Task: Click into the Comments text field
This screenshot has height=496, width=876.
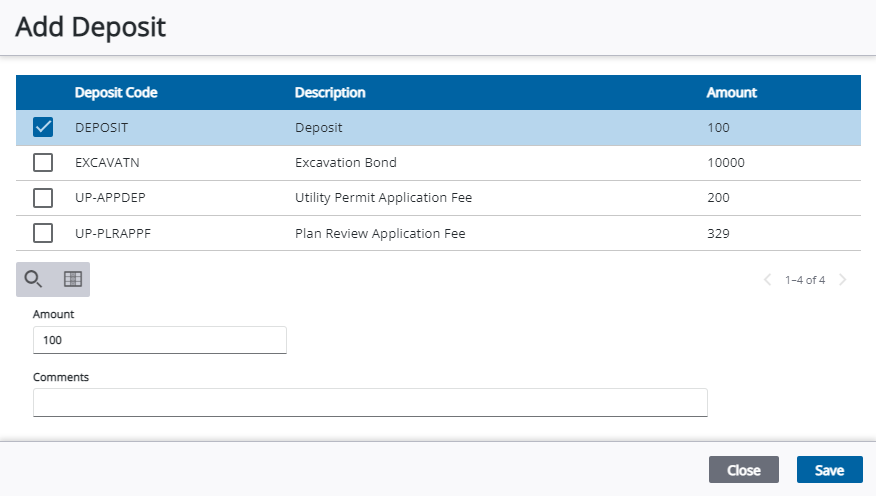Action: pyautogui.click(x=370, y=402)
